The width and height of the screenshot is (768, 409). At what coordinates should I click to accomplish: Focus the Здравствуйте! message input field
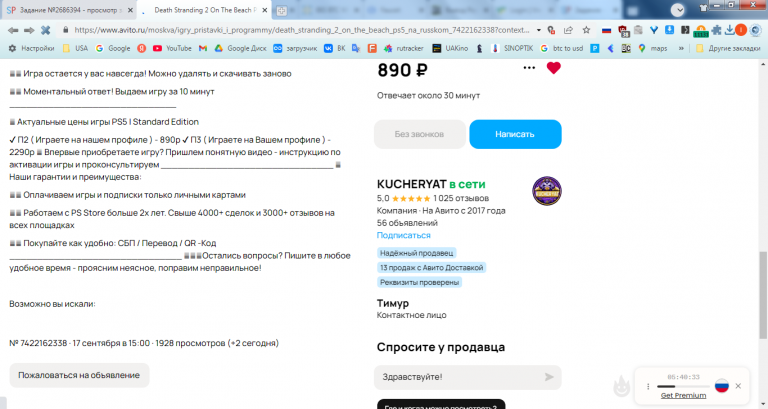(468, 377)
